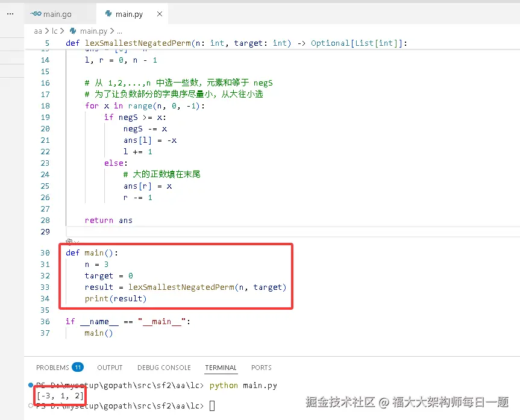This screenshot has width=520, height=420.
Task: Click 'def main():' on line 30
Action: point(92,253)
